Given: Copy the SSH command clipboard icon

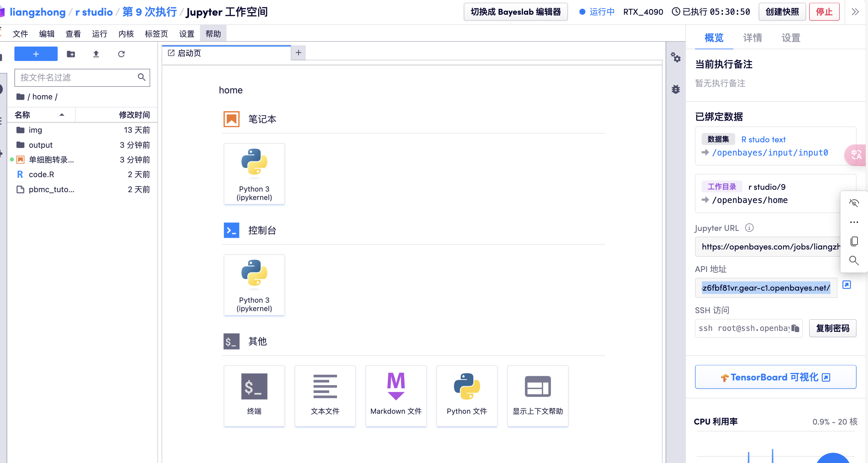Looking at the screenshot, I should pyautogui.click(x=795, y=328).
